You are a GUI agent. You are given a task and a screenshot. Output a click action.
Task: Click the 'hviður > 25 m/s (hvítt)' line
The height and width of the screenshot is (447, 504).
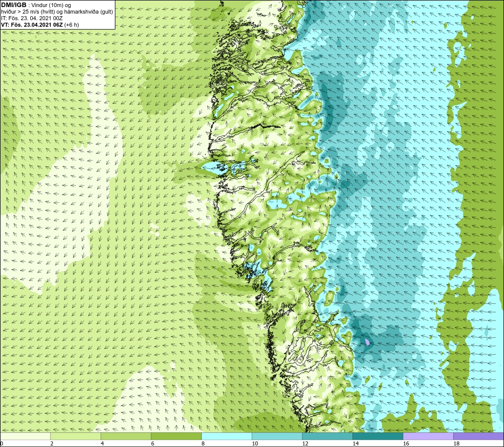[28, 12]
